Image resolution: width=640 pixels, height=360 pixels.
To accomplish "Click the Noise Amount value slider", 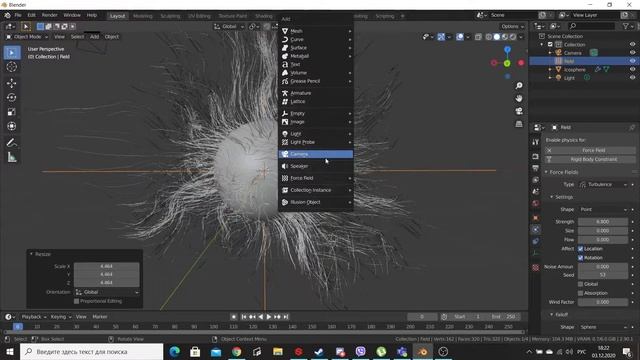I will 603,267.
